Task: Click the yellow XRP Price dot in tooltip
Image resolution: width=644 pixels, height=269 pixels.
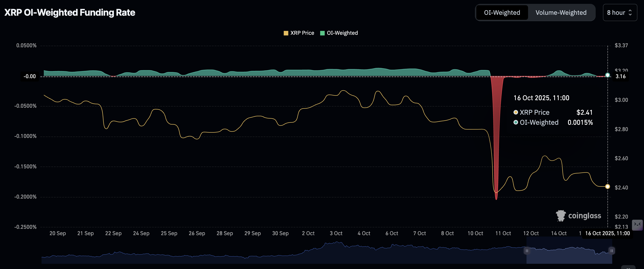Action: pyautogui.click(x=516, y=112)
